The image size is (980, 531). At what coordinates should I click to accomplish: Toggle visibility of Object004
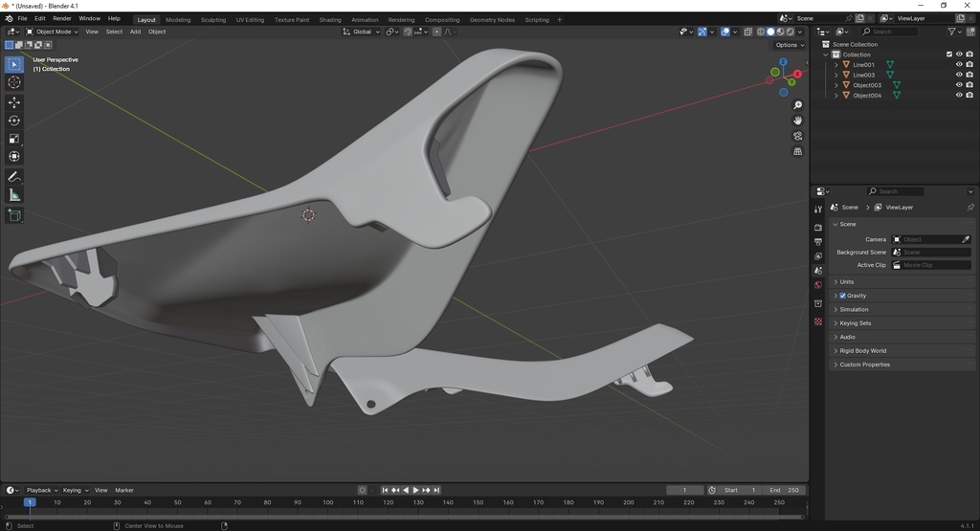point(959,95)
